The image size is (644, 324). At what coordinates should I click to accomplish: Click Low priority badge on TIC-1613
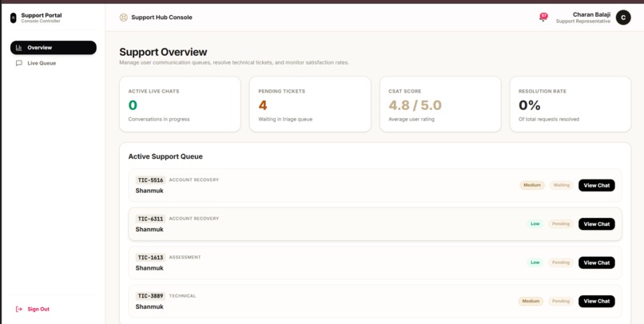pos(535,263)
